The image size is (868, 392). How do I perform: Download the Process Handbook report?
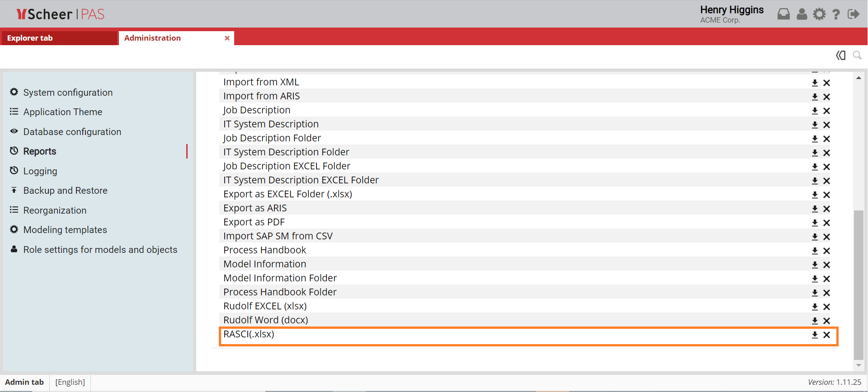coord(815,251)
